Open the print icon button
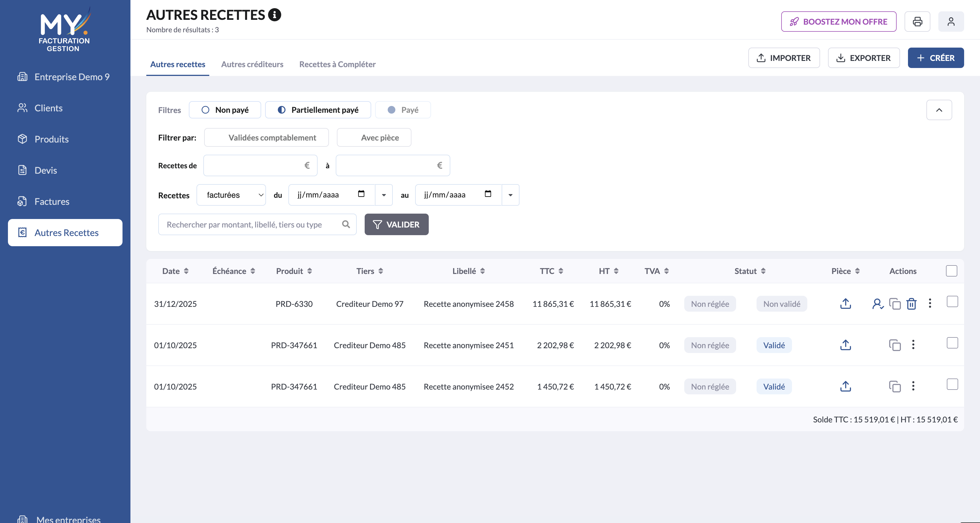The height and width of the screenshot is (523, 980). (917, 22)
